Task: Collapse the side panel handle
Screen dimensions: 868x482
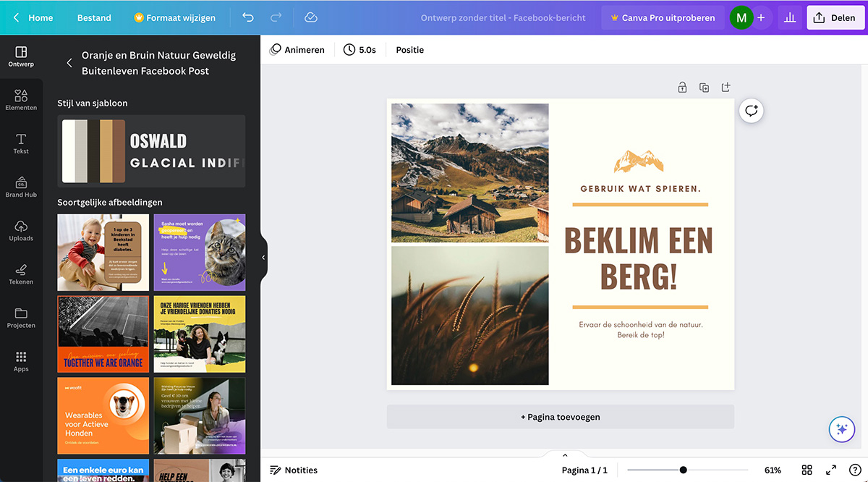Action: tap(263, 258)
